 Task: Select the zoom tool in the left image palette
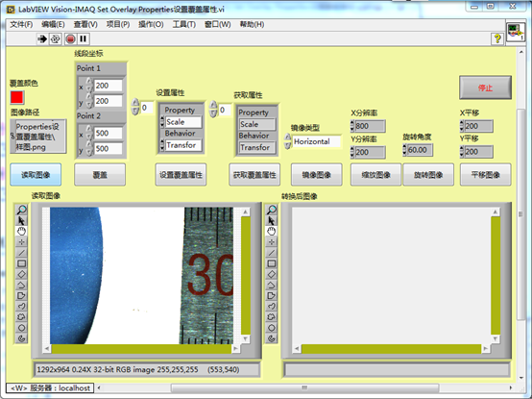pyautogui.click(x=21, y=210)
